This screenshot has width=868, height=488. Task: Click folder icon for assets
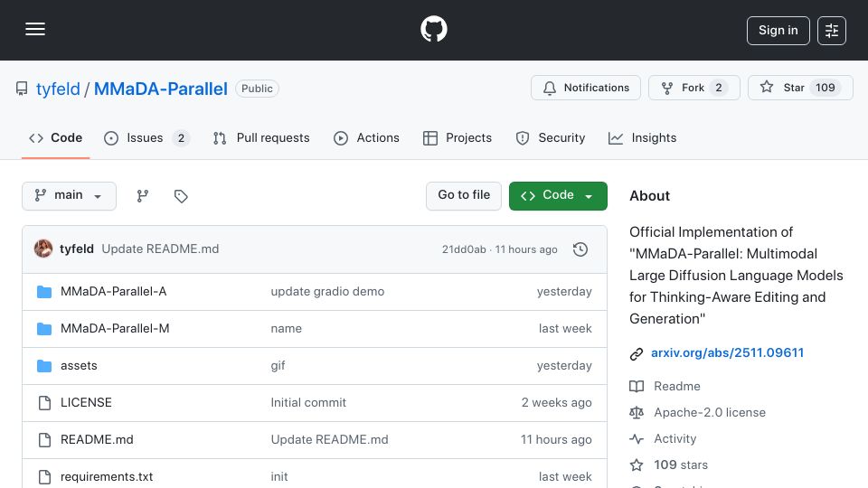[x=44, y=366]
